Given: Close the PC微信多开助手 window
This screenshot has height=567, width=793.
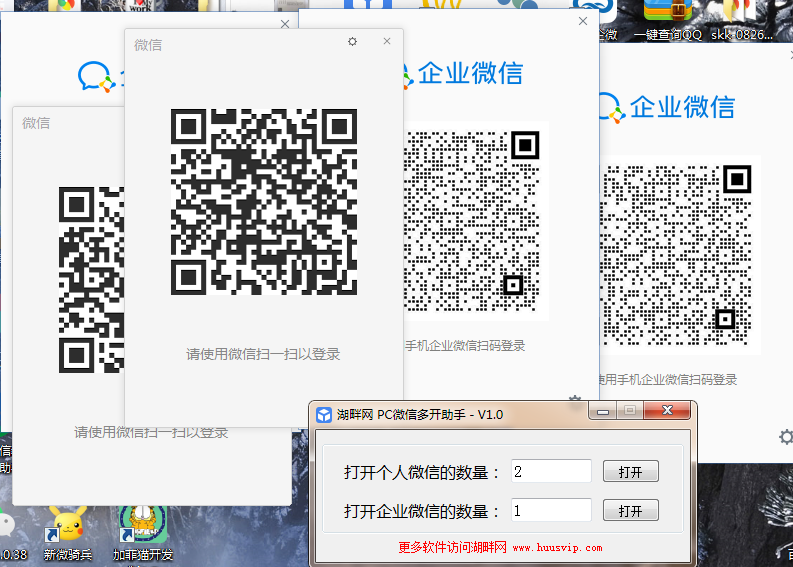Looking at the screenshot, I should (x=668, y=411).
